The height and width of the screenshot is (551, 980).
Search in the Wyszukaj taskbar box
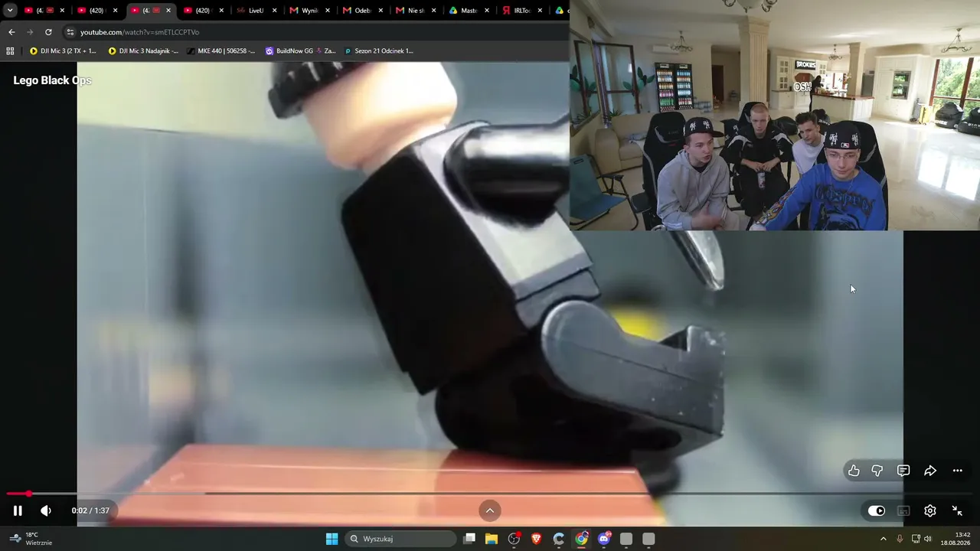tap(400, 539)
